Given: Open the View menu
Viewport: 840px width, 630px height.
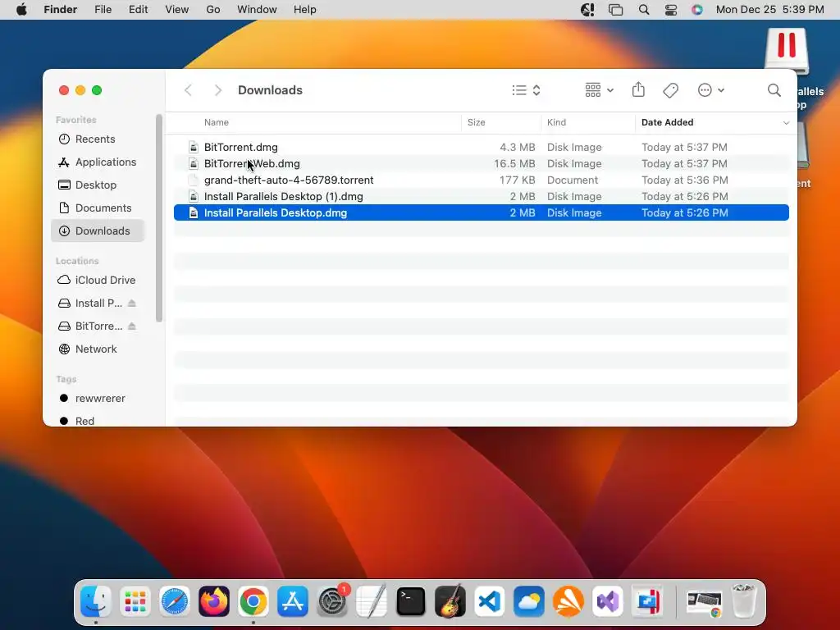Looking at the screenshot, I should (177, 10).
